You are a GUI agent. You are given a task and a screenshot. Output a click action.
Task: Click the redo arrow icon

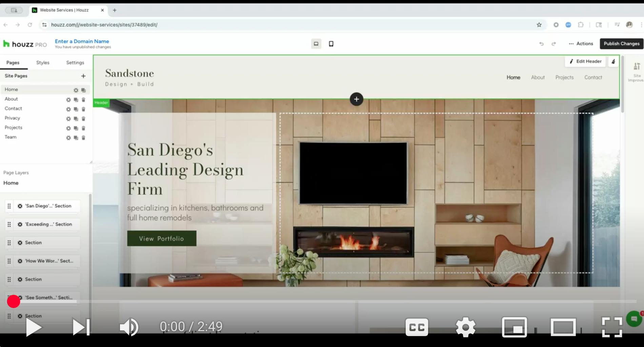pyautogui.click(x=554, y=44)
